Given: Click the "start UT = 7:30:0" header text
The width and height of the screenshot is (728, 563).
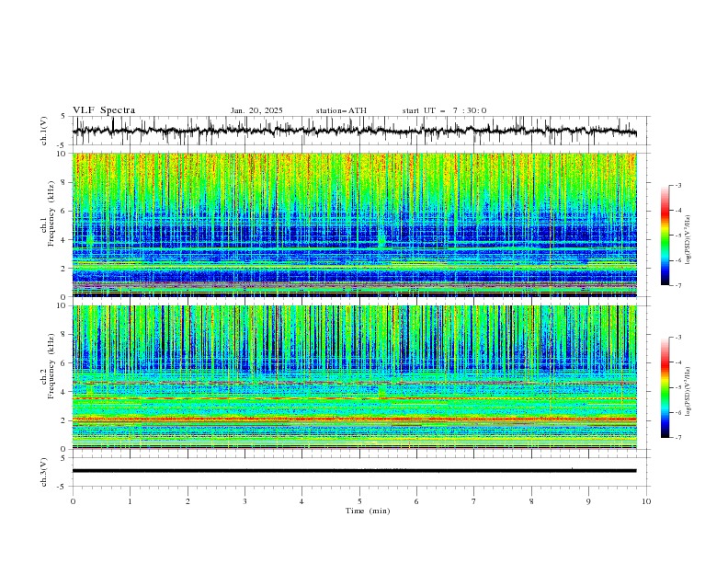Looking at the screenshot, I should pos(444,110).
